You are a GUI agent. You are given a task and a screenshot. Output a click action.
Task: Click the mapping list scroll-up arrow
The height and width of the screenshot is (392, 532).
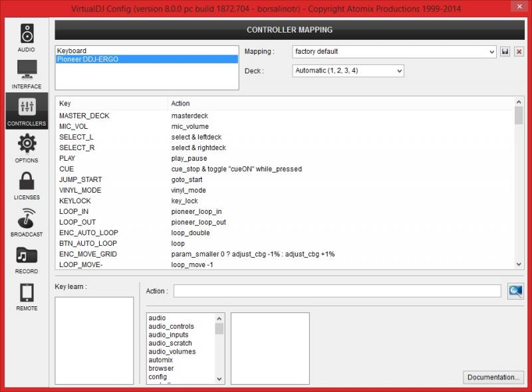(519, 102)
